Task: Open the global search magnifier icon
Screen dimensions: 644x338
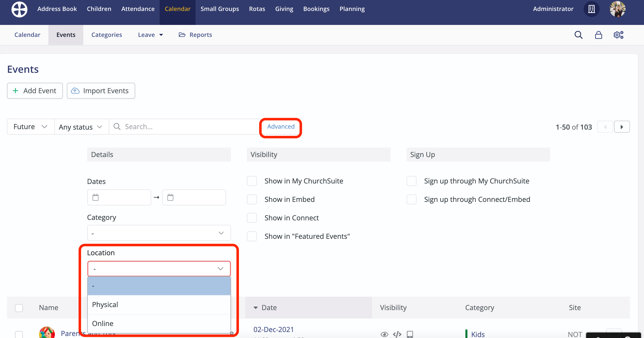Action: coord(578,35)
